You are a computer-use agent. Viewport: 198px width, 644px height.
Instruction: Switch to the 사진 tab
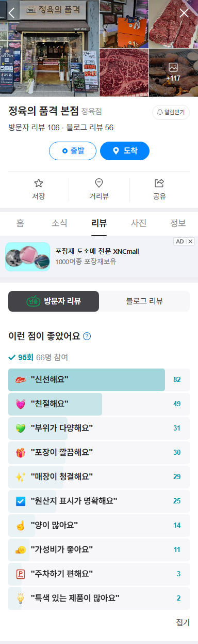point(139,223)
